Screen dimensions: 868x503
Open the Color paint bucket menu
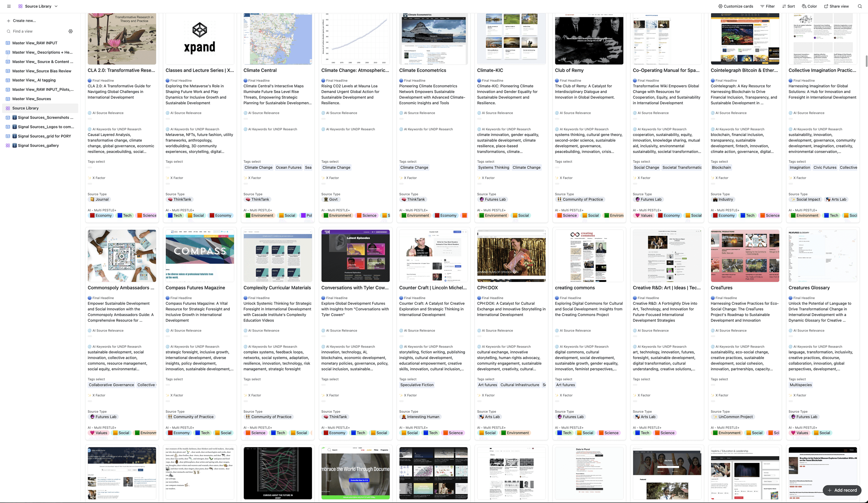[809, 6]
